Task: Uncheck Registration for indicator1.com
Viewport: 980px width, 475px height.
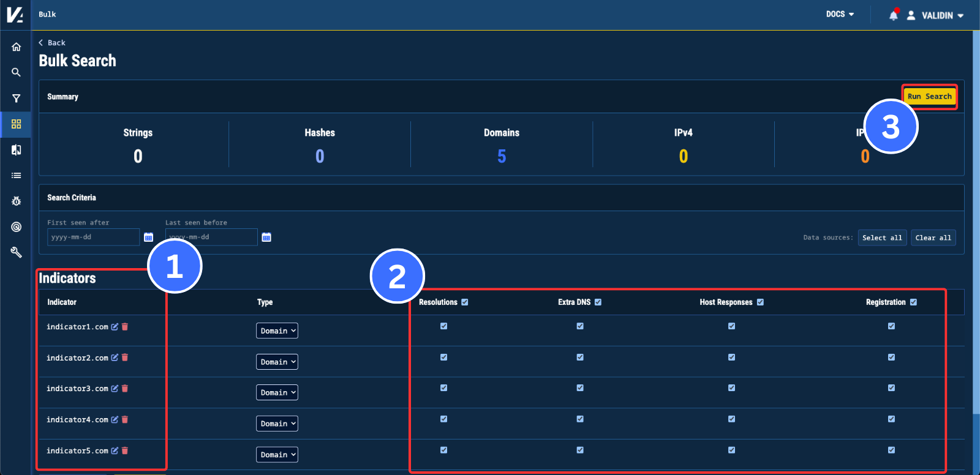Action: [891, 326]
